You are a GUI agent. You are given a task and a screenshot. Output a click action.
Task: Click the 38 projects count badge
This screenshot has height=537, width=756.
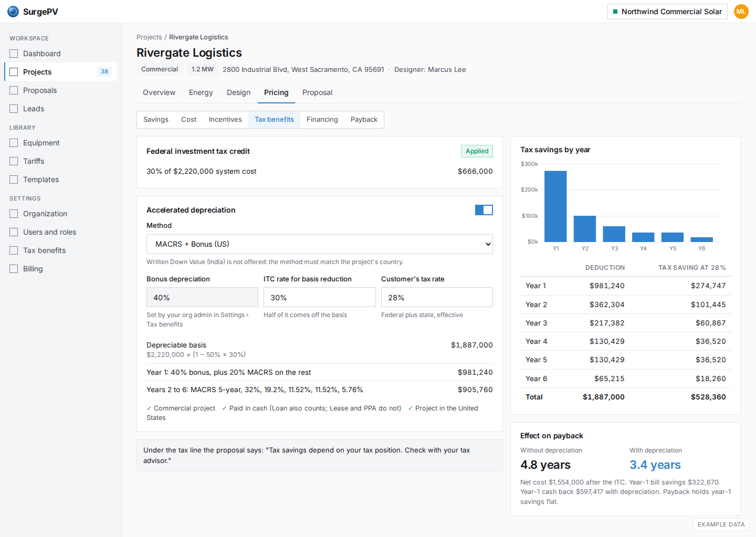point(104,72)
